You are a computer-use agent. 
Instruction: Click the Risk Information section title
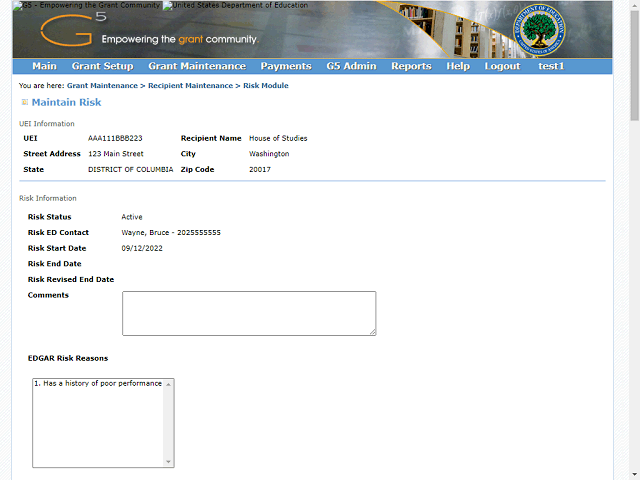coord(48,198)
